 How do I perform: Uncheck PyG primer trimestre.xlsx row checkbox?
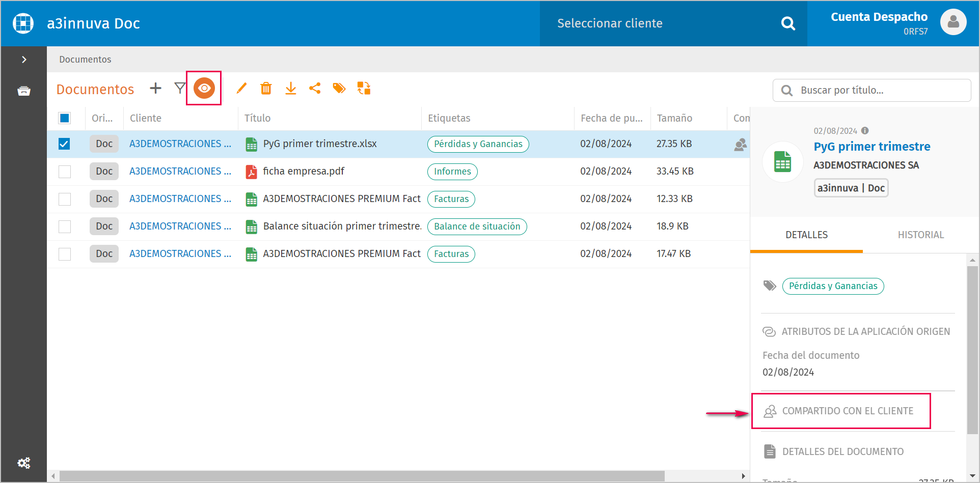(64, 144)
